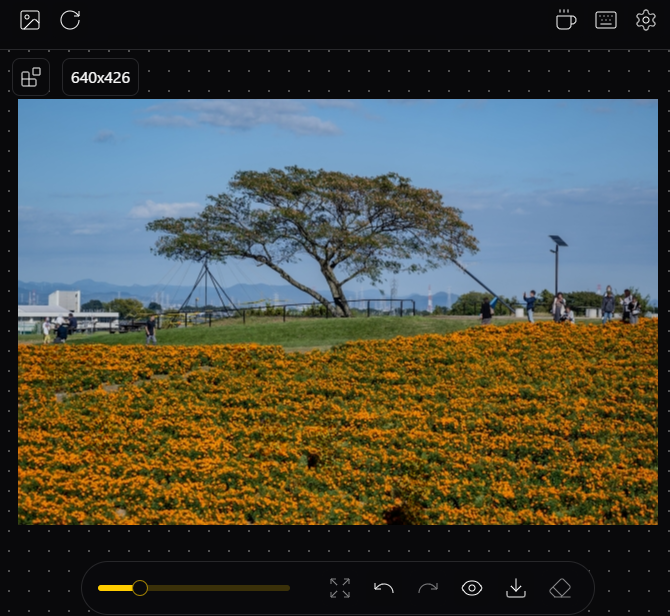Click the 640x426 image size label
The height and width of the screenshot is (616, 670).
click(100, 77)
